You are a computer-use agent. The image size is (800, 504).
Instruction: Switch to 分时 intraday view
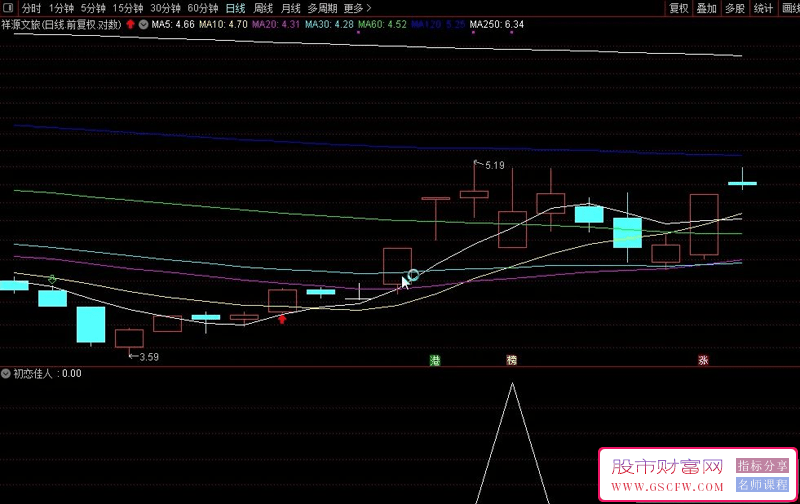tap(31, 8)
